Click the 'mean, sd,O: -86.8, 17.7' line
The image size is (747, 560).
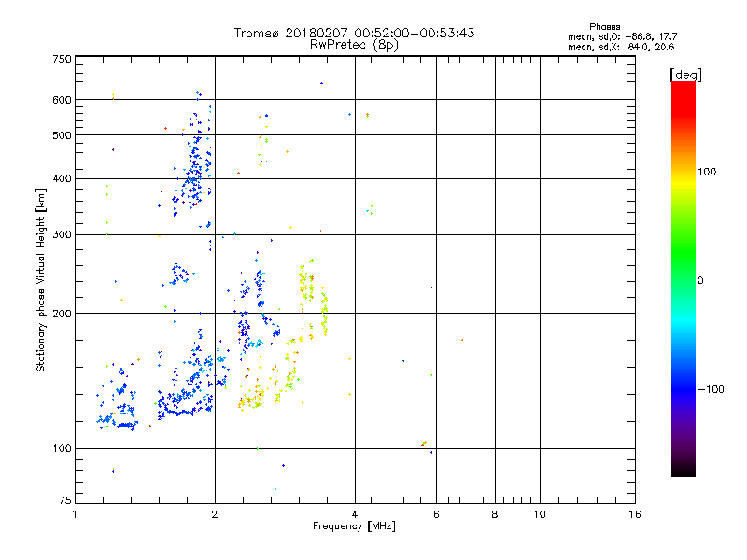click(622, 36)
